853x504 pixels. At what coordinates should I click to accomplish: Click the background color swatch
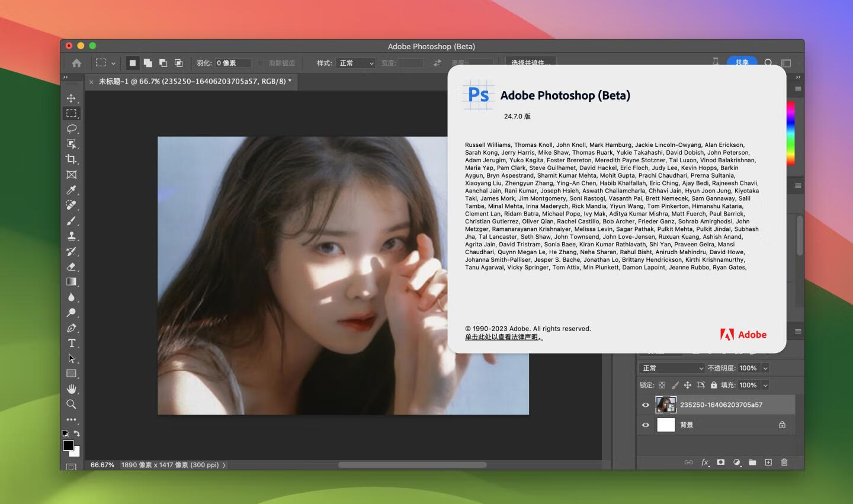click(x=76, y=452)
